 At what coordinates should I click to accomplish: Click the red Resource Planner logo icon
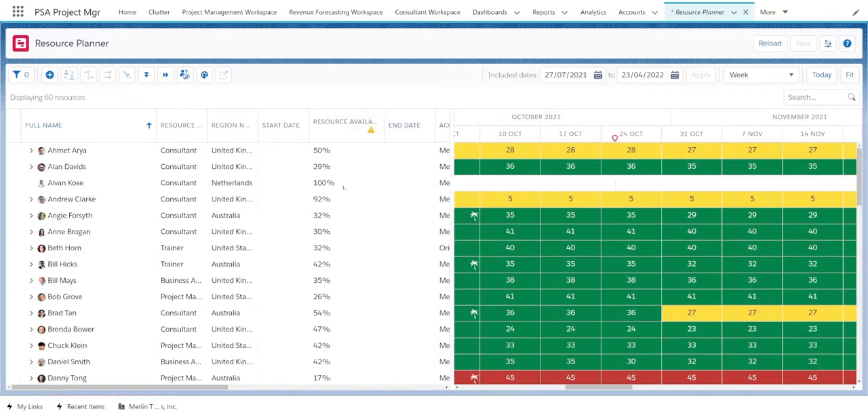(20, 43)
